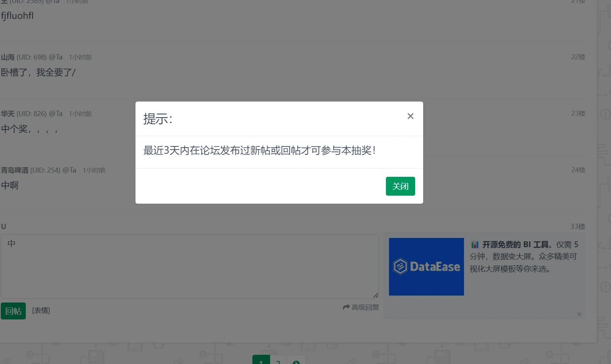
Task: Click the 高级回复 share arrow icon
Action: pyautogui.click(x=346, y=307)
